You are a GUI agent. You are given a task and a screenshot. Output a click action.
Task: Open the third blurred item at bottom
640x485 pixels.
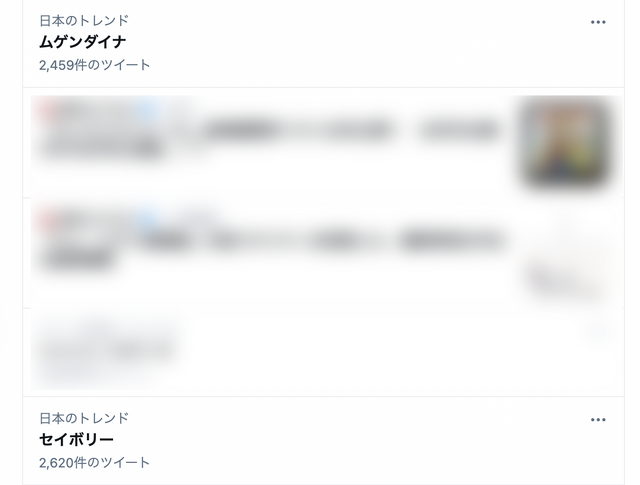(108, 347)
